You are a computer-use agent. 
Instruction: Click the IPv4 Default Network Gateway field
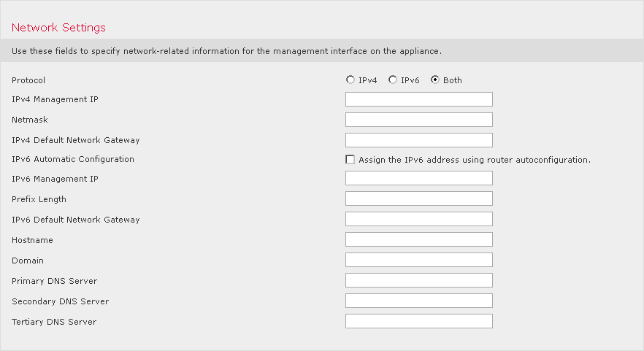pos(418,140)
